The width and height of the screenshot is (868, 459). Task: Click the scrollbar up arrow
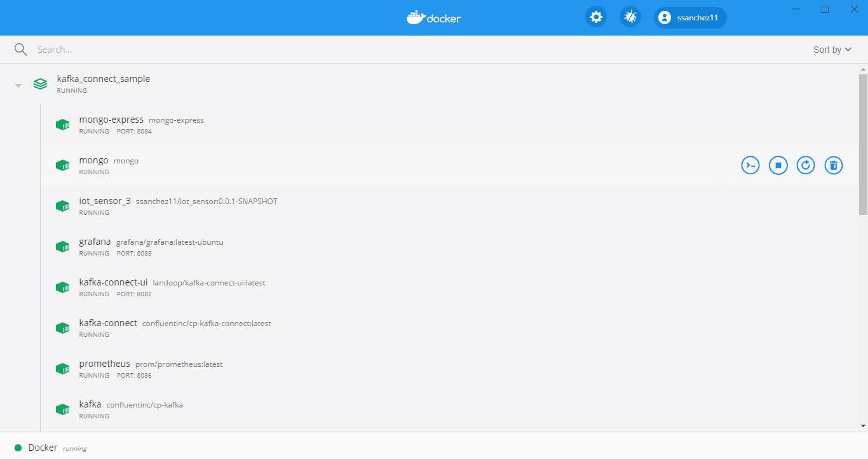tap(863, 69)
